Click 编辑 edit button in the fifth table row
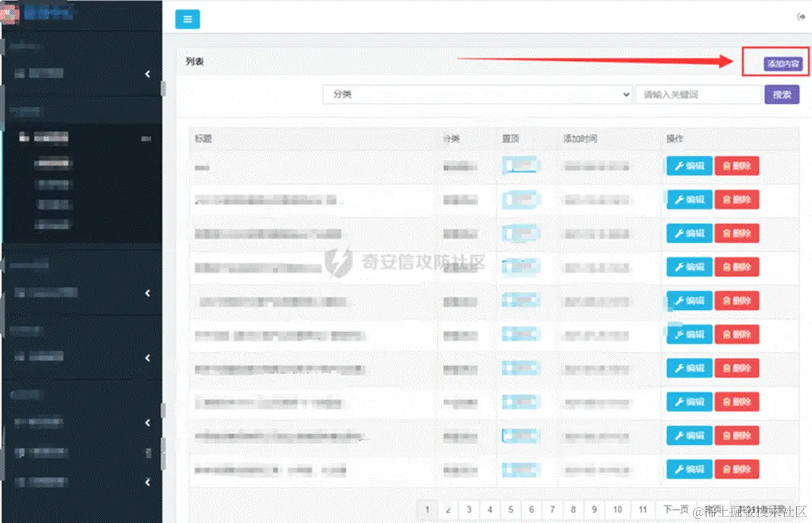 pyautogui.click(x=689, y=301)
